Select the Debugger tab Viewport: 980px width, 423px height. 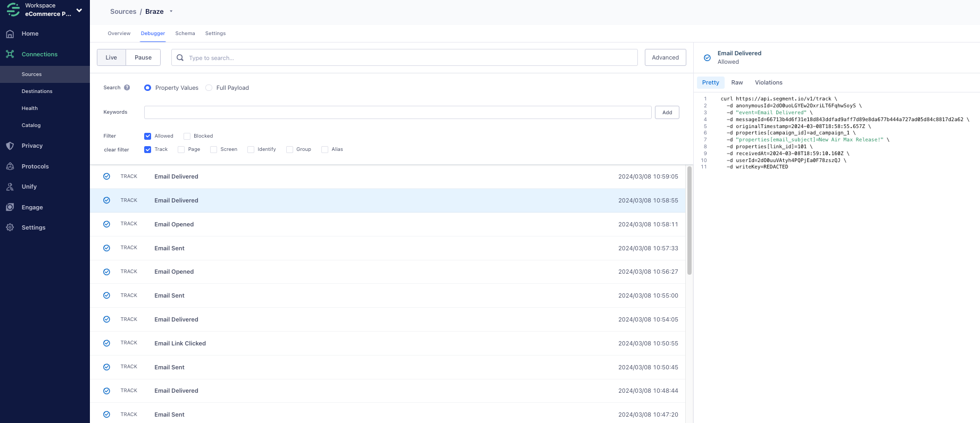[x=153, y=33]
